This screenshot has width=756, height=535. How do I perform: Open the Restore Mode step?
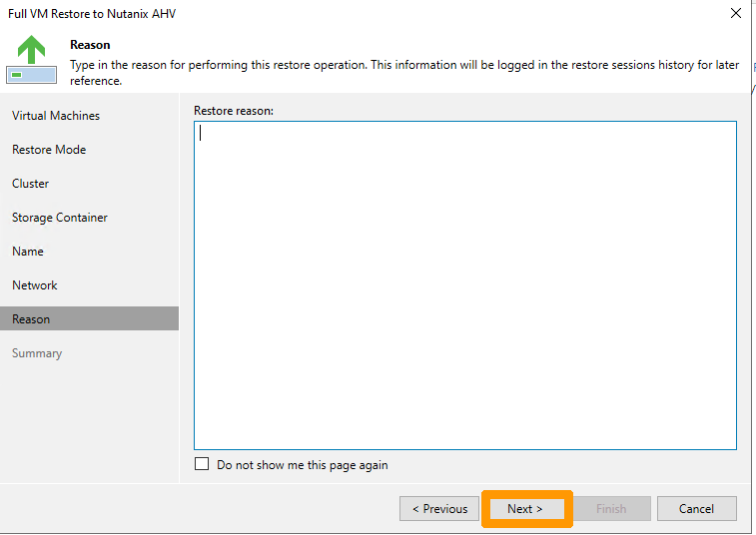(49, 150)
